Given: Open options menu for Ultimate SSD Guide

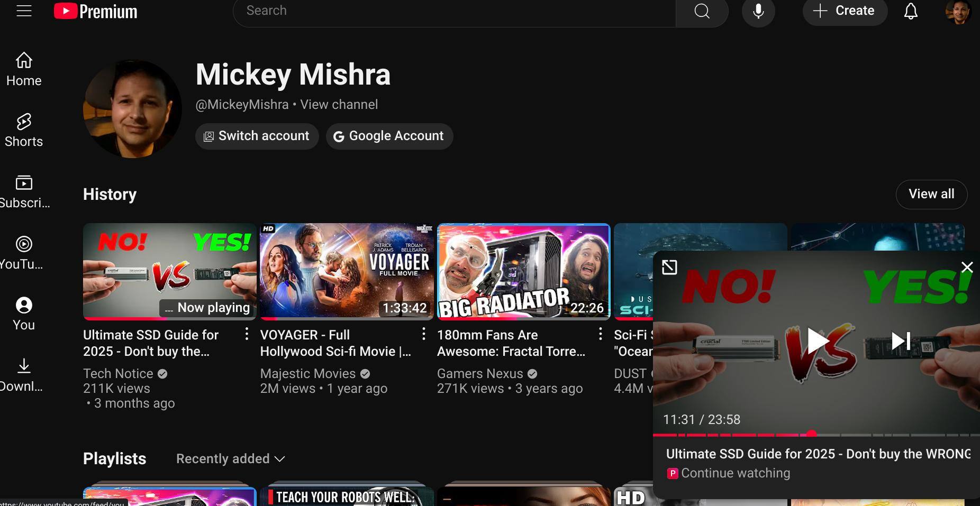Looking at the screenshot, I should [247, 334].
